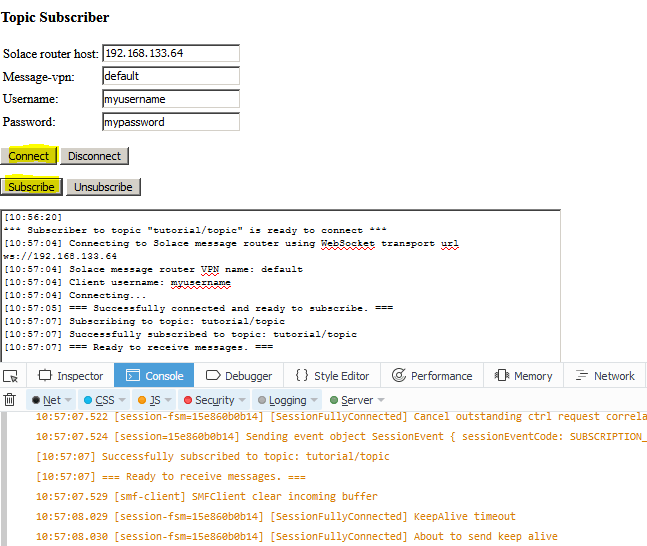Click the element picker icon
This screenshot has height=546, width=647.
11,376
